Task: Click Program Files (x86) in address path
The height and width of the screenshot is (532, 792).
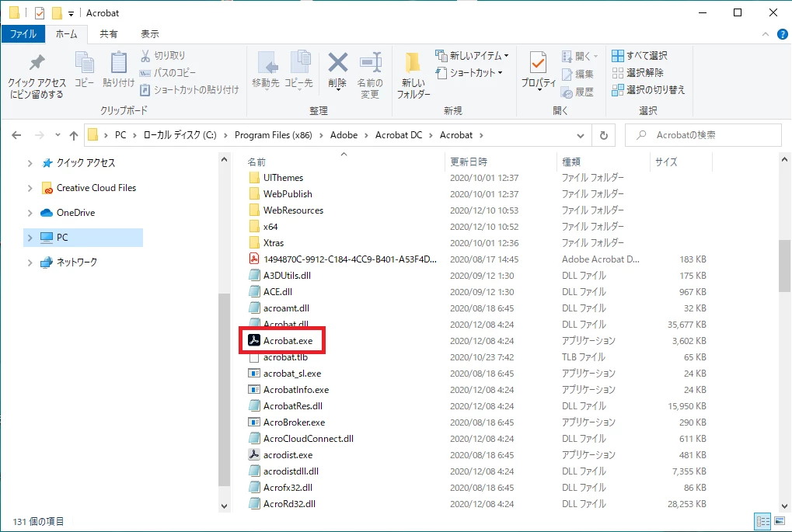Action: point(274,135)
